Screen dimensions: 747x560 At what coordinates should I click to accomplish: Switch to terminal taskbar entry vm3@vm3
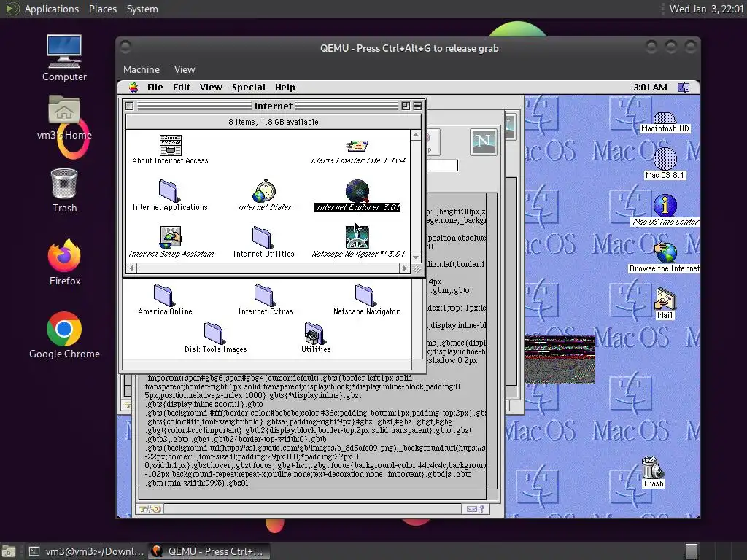(x=86, y=551)
